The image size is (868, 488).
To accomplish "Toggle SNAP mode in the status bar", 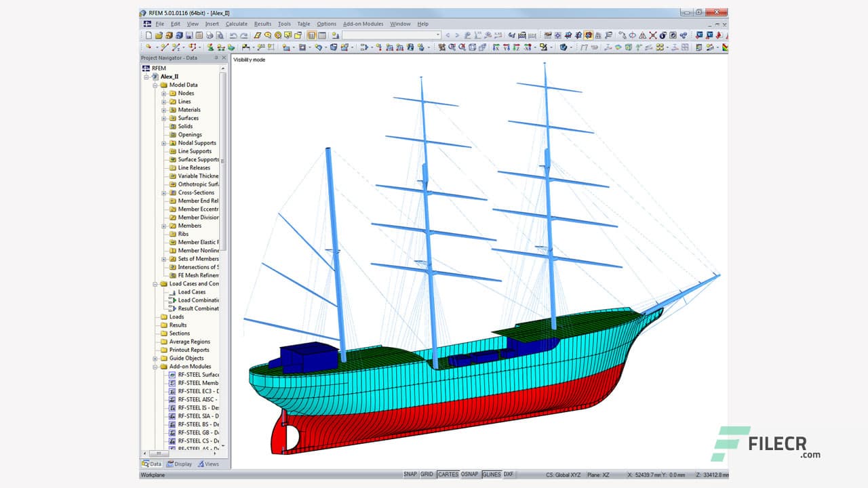I will [x=411, y=474].
